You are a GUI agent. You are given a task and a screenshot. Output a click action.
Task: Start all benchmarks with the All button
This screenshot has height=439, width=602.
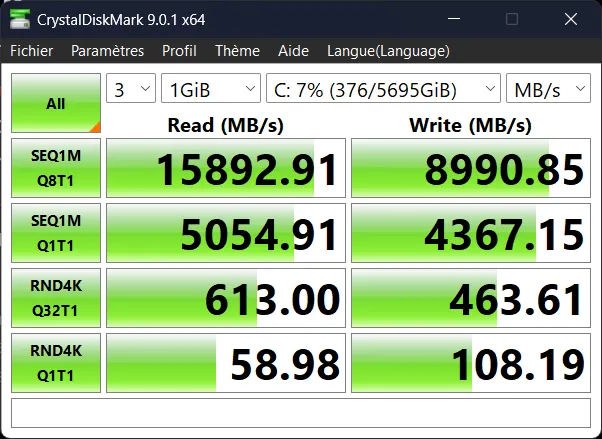pyautogui.click(x=56, y=103)
